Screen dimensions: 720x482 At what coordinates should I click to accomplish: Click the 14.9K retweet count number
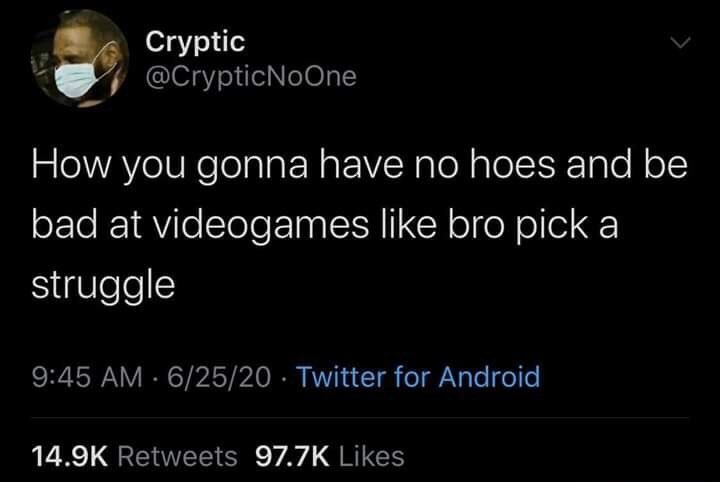70,457
